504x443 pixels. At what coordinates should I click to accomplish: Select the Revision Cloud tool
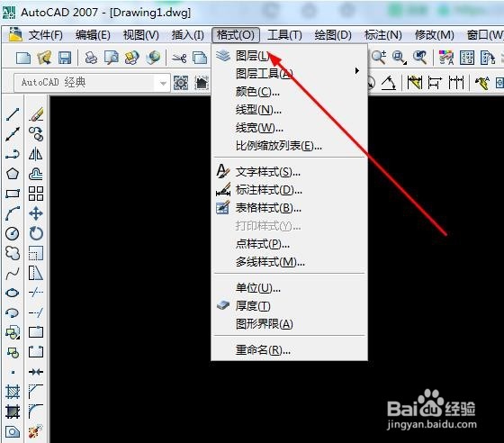tap(13, 253)
